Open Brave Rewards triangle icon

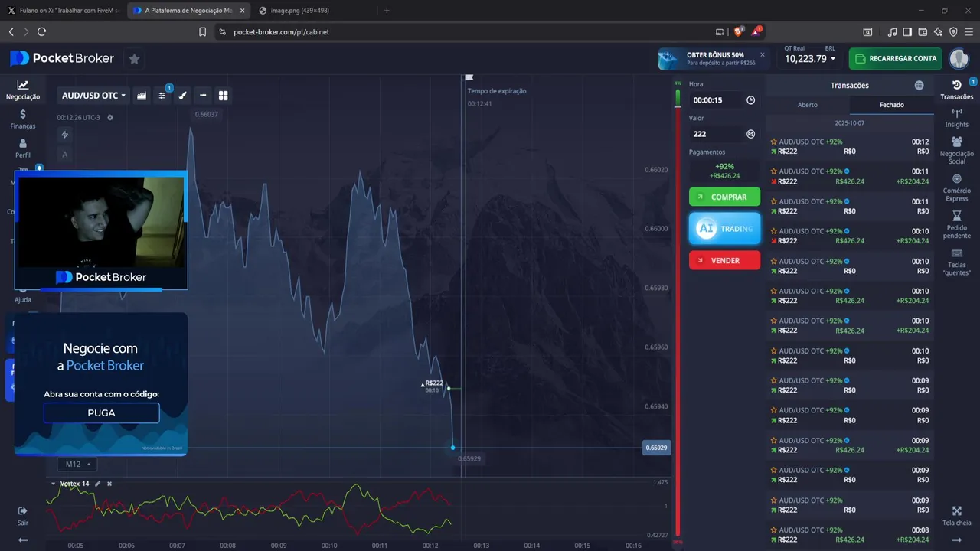pyautogui.click(x=756, y=31)
